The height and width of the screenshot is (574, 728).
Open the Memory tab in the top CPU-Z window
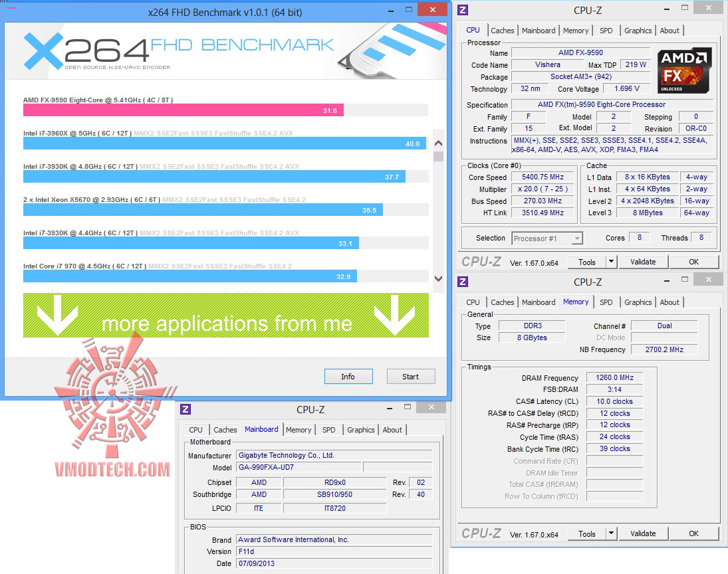coord(576,31)
